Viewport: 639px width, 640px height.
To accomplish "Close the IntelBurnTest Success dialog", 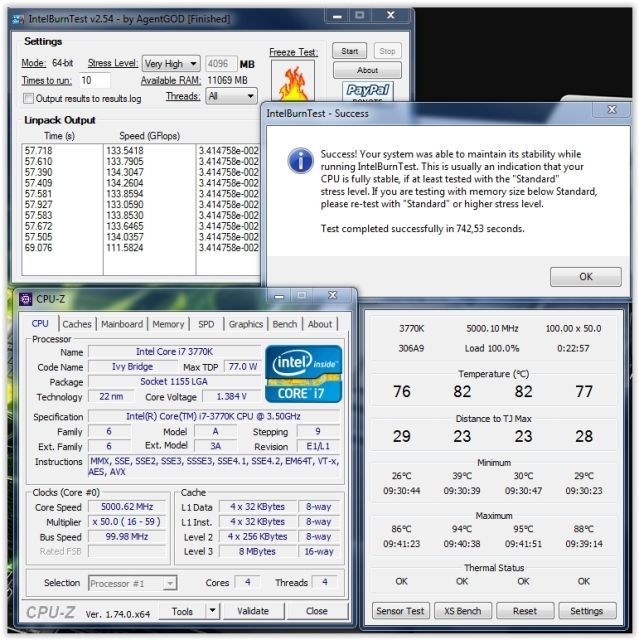I will (x=611, y=110).
